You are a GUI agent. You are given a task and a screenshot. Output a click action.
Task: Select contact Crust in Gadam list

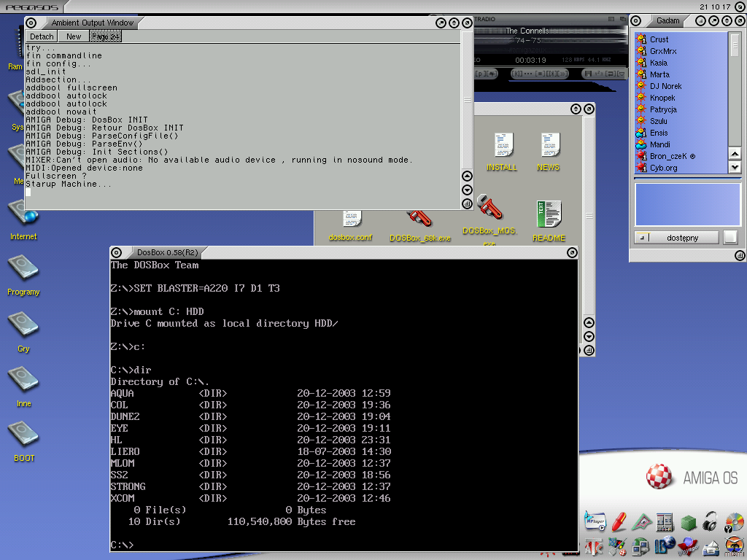[681, 39]
